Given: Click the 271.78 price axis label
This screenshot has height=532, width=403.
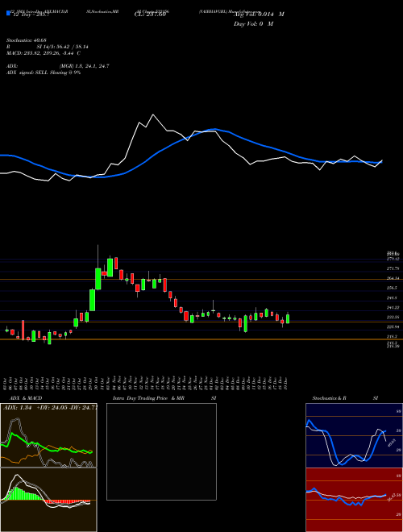Looking at the screenshot, I should (x=394, y=268).
